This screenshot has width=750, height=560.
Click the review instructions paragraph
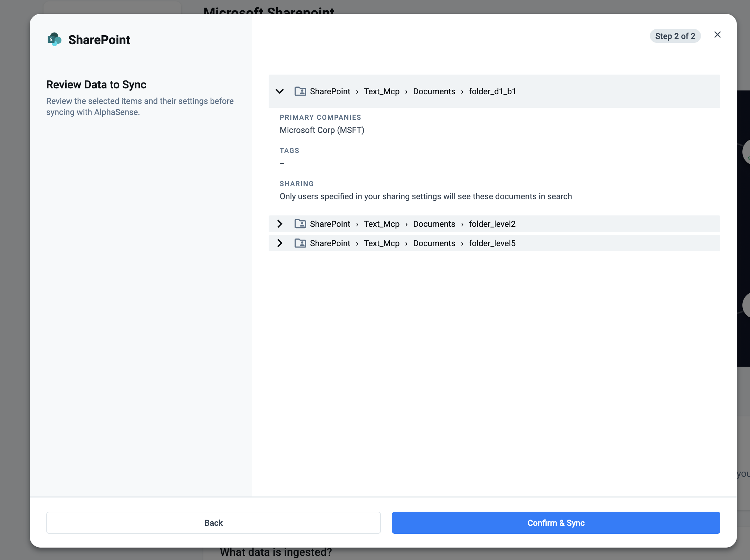click(x=140, y=106)
